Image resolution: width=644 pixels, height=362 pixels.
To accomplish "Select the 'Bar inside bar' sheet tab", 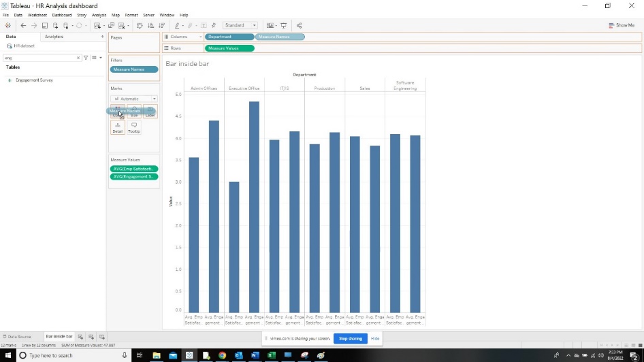I will pyautogui.click(x=59, y=337).
